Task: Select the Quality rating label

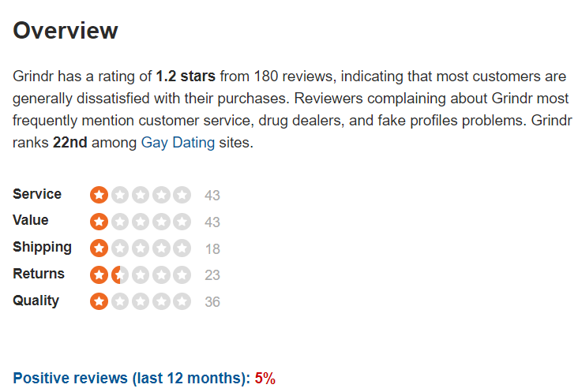Action: click(x=36, y=301)
